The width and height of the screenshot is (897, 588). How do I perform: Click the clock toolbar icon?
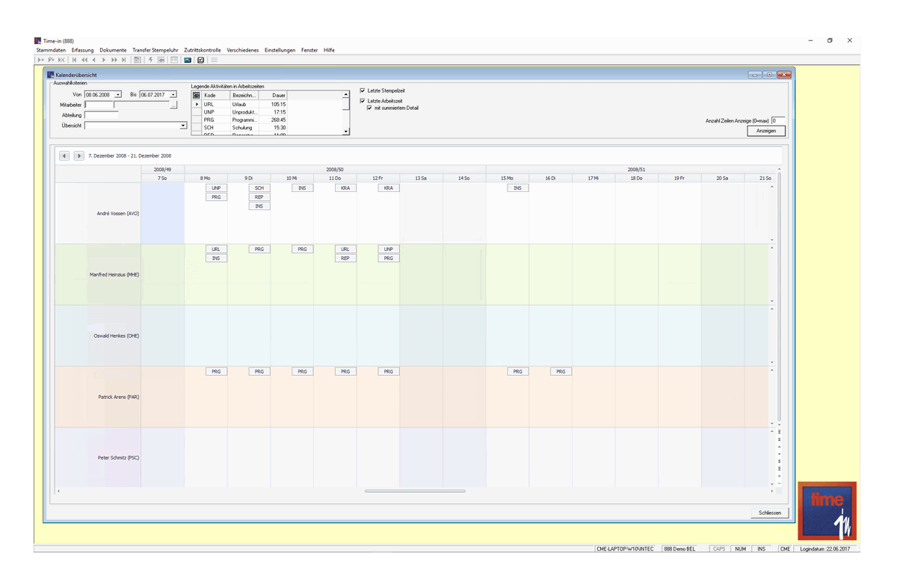(x=200, y=60)
